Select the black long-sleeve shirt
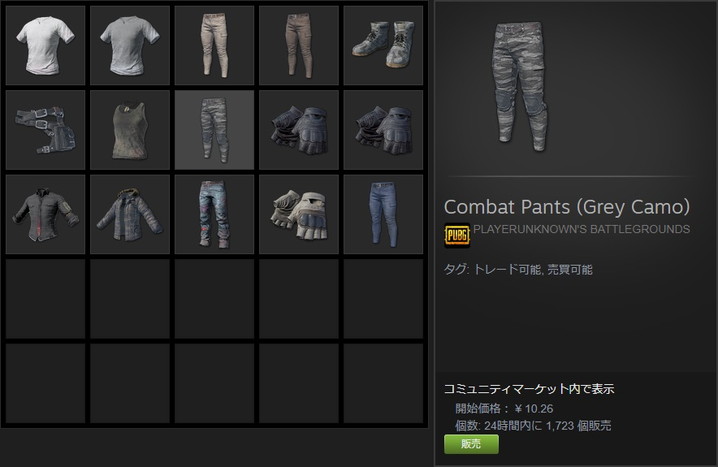Image resolution: width=718 pixels, height=467 pixels. (45, 214)
